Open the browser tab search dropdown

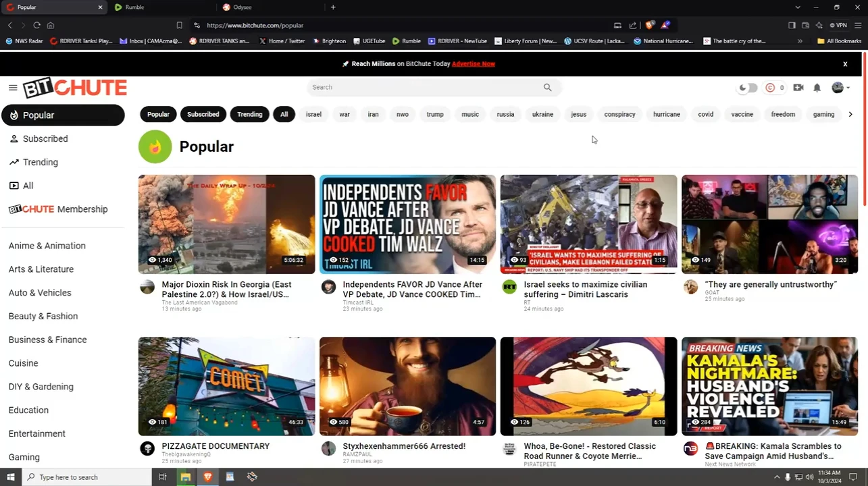pyautogui.click(x=798, y=7)
